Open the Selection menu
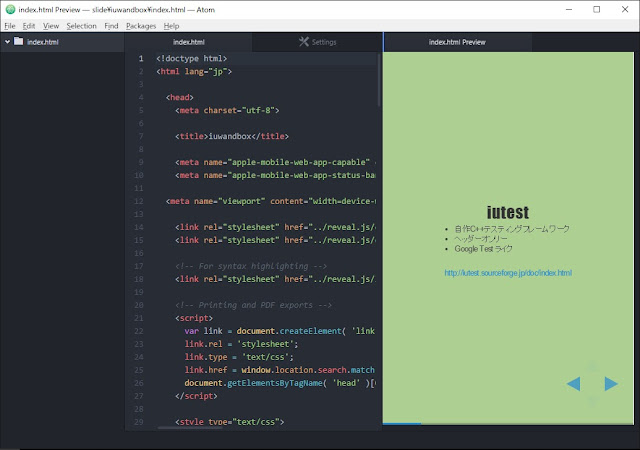The width and height of the screenshot is (640, 450). [x=82, y=26]
